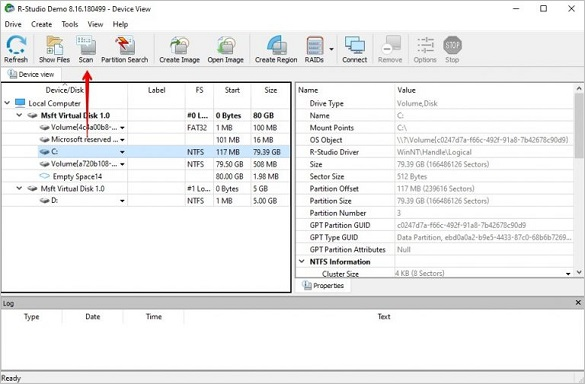Click the Create Image icon
This screenshot has width=585, height=384.
(x=179, y=49)
